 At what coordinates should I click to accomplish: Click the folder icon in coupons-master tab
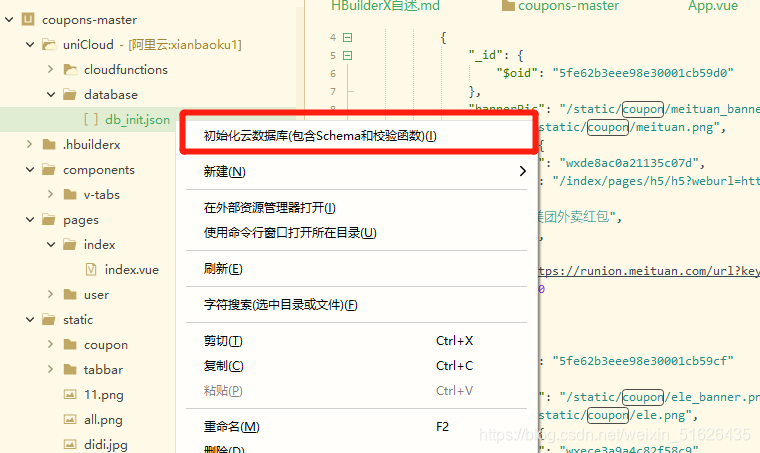pyautogui.click(x=508, y=6)
